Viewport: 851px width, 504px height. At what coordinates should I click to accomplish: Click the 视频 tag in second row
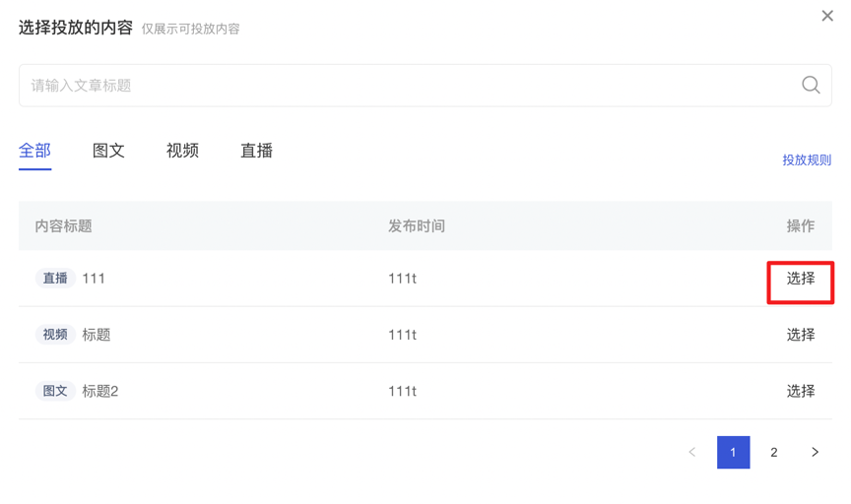click(x=55, y=335)
